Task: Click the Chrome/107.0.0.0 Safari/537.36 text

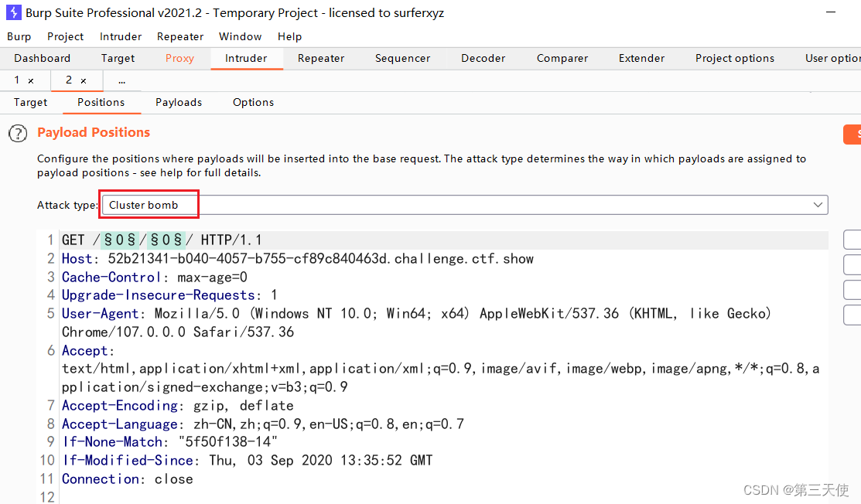Action: coord(178,332)
